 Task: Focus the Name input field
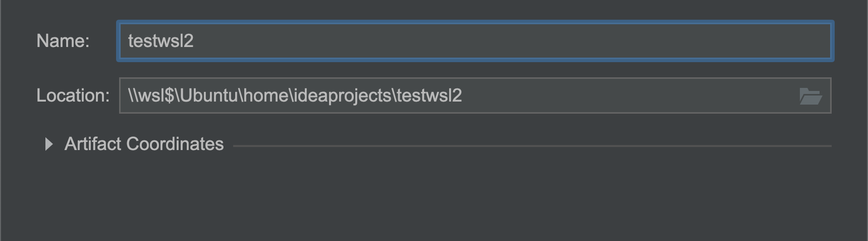pos(475,41)
